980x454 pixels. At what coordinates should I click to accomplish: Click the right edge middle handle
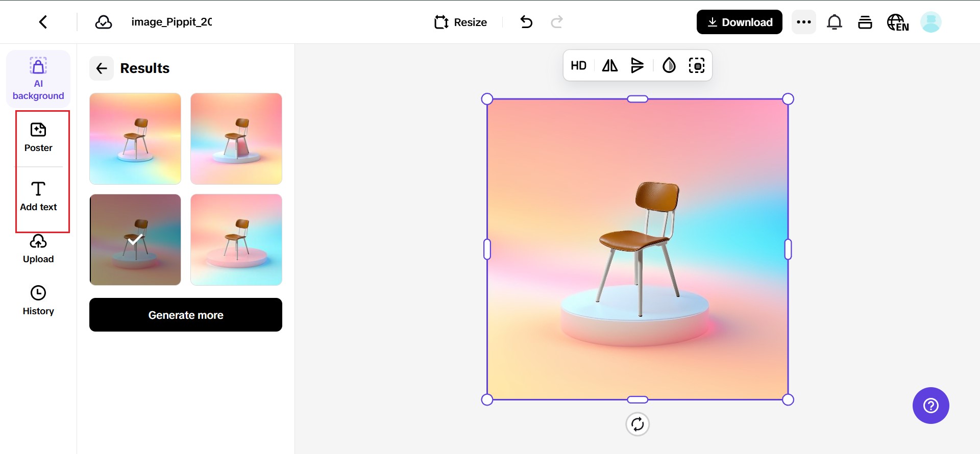pyautogui.click(x=788, y=249)
